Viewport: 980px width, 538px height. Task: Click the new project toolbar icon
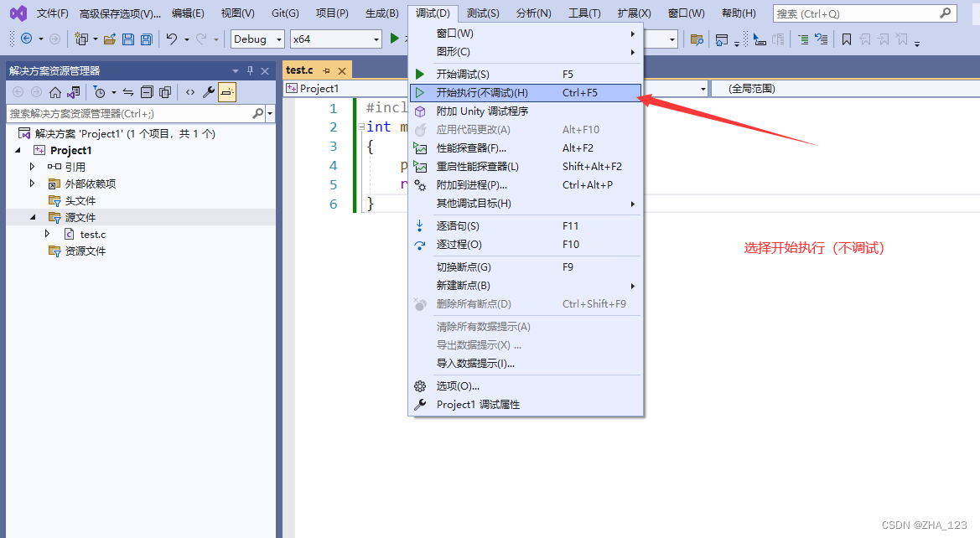pyautogui.click(x=80, y=39)
